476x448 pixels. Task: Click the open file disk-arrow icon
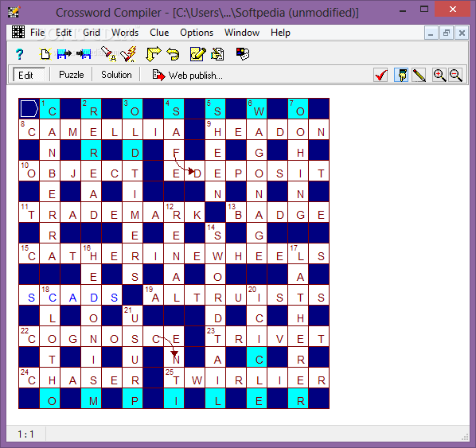coord(64,54)
